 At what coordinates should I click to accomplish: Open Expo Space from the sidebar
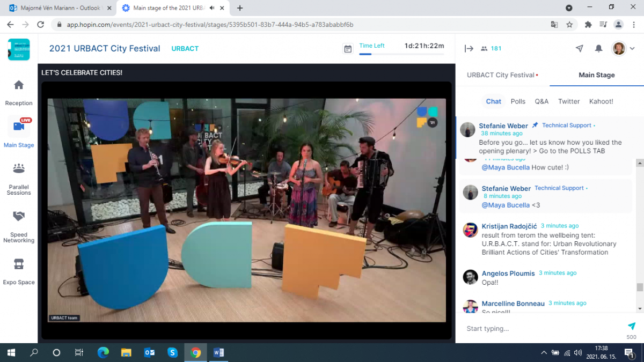[x=19, y=271]
